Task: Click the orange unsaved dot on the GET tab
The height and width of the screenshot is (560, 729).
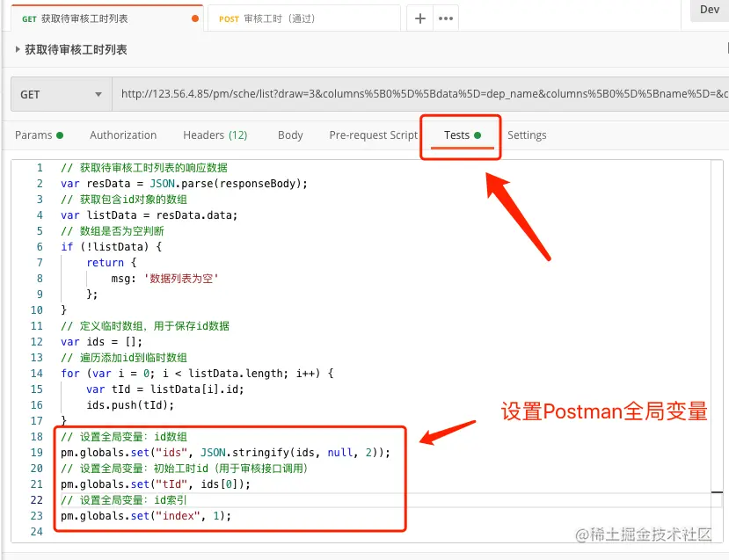Action: click(195, 18)
